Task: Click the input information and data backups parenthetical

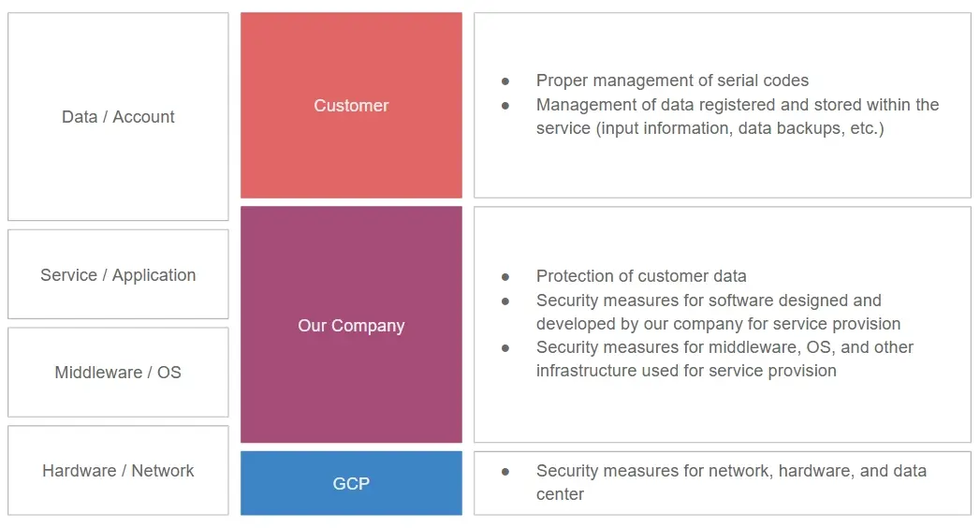Action: tap(709, 128)
